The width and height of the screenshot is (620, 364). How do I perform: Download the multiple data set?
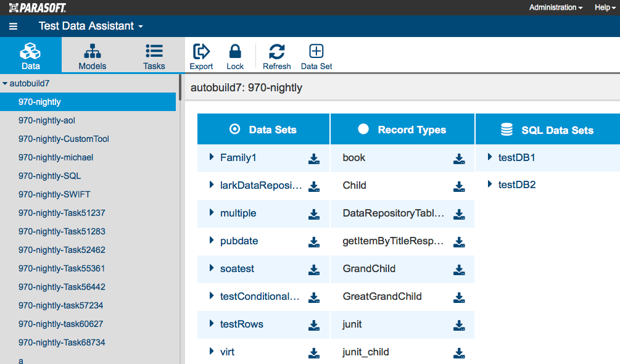(314, 214)
